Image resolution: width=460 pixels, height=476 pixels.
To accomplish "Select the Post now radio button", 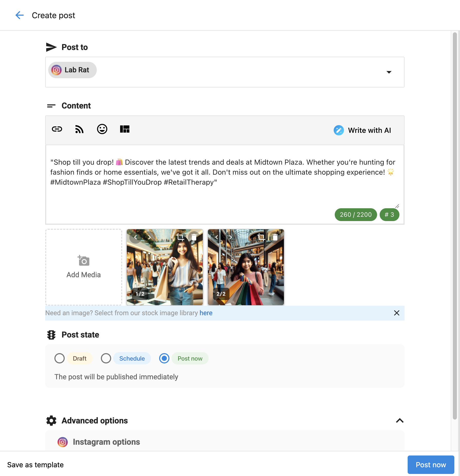I will 164,358.
